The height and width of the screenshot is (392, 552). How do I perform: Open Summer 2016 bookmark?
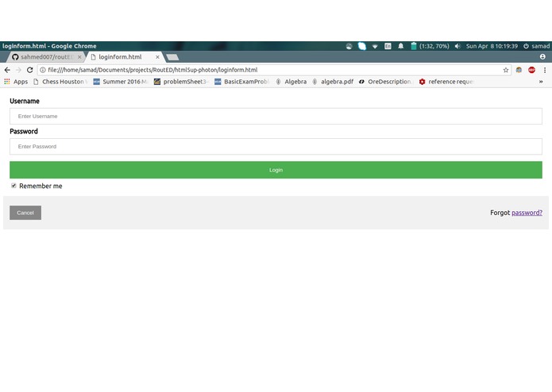click(120, 82)
